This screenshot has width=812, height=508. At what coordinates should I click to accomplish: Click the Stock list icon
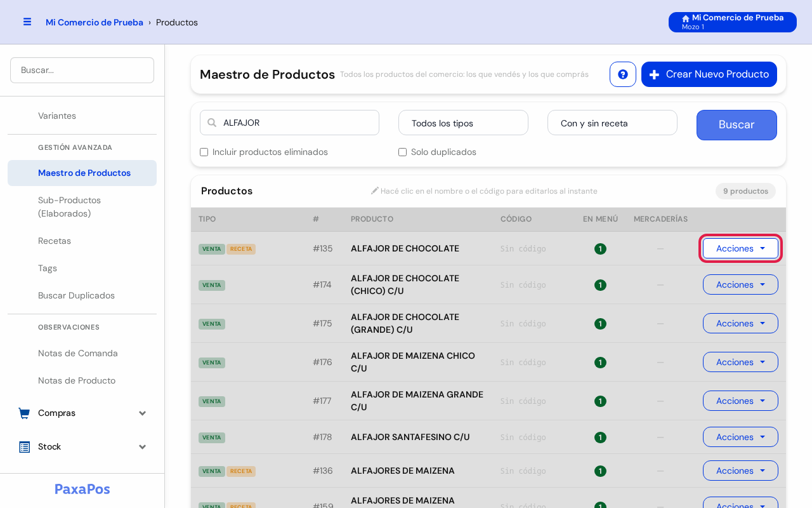(x=25, y=447)
